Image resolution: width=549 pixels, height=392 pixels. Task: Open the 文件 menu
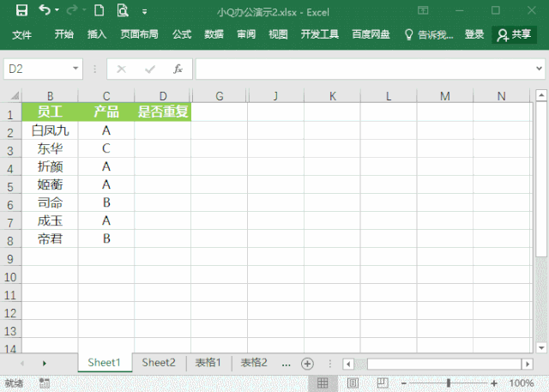point(21,34)
